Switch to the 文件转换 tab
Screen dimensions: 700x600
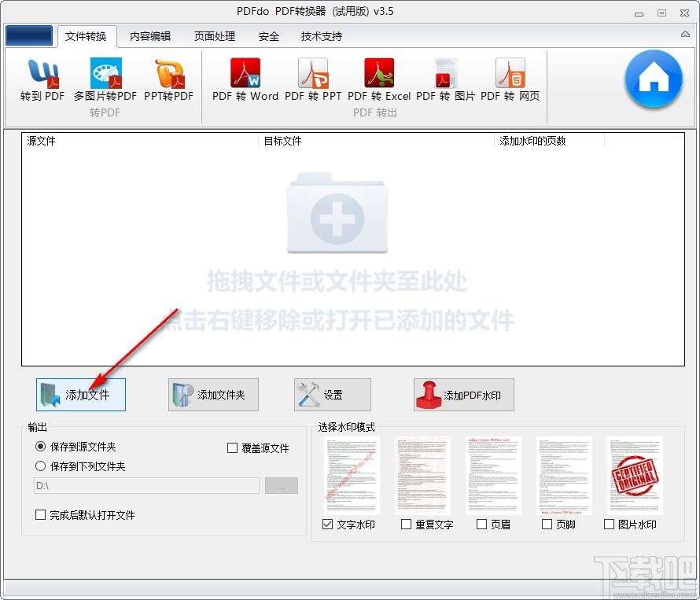(86, 36)
